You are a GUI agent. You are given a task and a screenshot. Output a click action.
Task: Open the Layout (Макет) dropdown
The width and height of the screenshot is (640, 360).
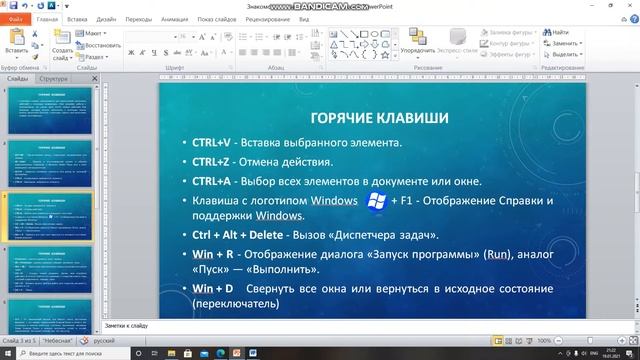[91, 33]
